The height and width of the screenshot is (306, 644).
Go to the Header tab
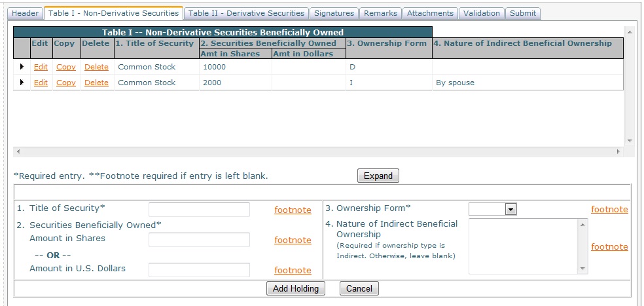click(x=26, y=13)
